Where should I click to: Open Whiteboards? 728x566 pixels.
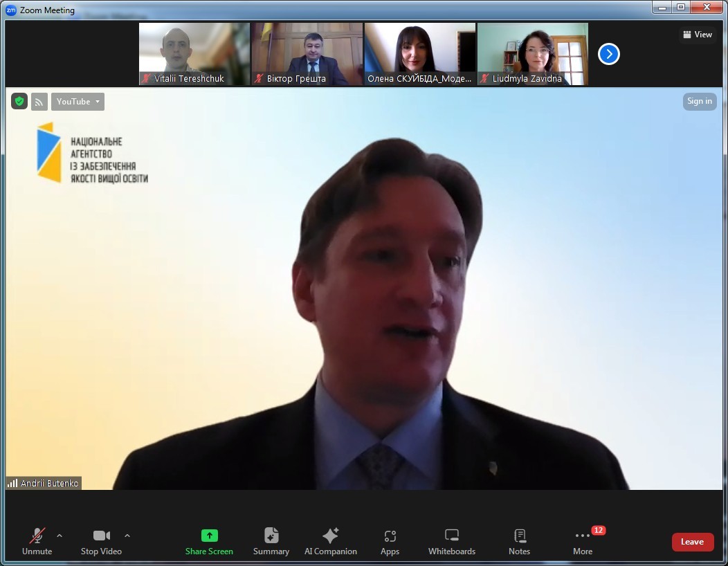[x=452, y=541]
